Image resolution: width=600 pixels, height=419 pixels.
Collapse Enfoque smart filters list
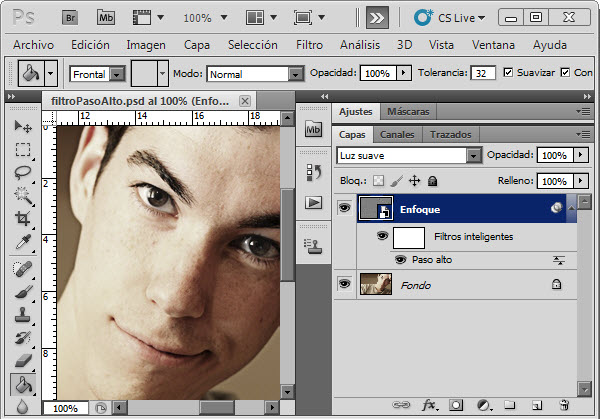click(571, 208)
